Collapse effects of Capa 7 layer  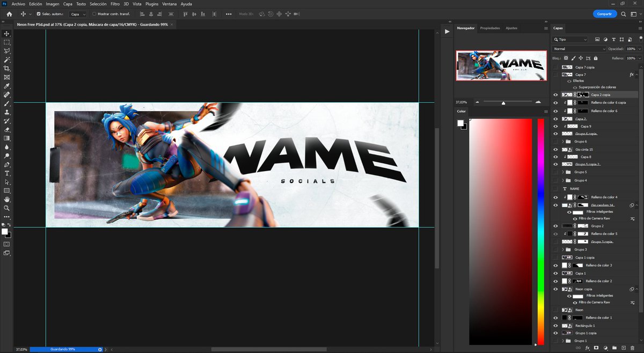coord(637,75)
